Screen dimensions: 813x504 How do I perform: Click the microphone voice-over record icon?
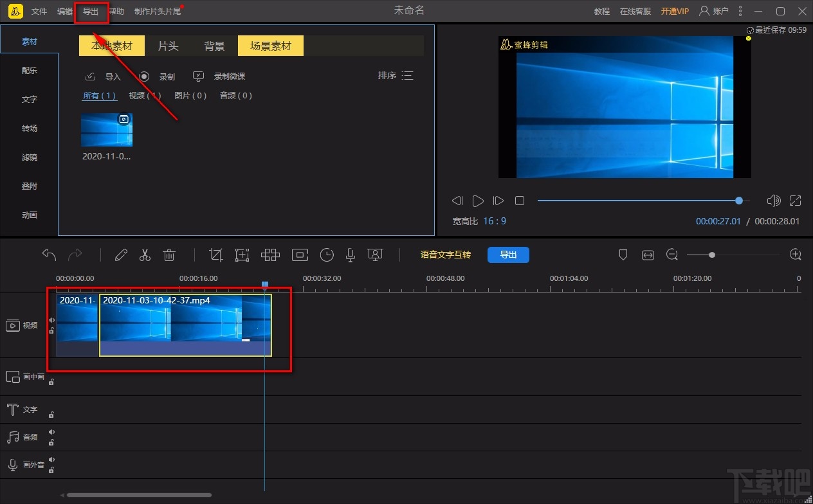click(x=351, y=255)
